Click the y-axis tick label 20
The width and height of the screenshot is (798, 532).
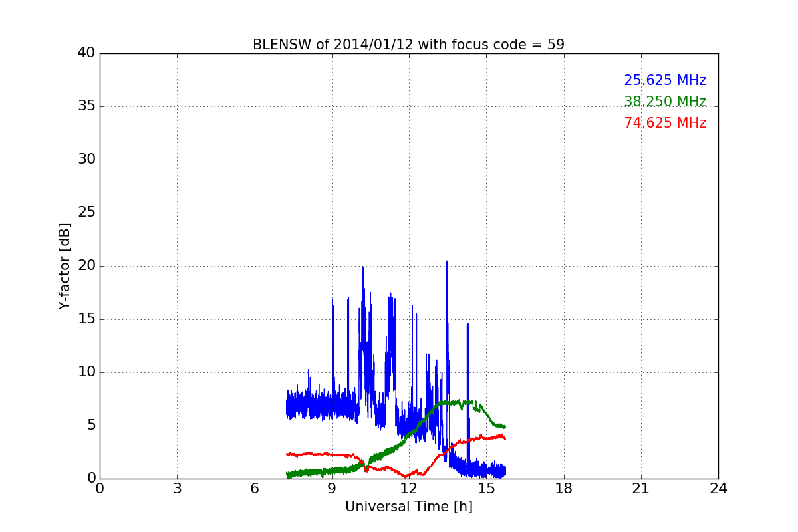86,266
